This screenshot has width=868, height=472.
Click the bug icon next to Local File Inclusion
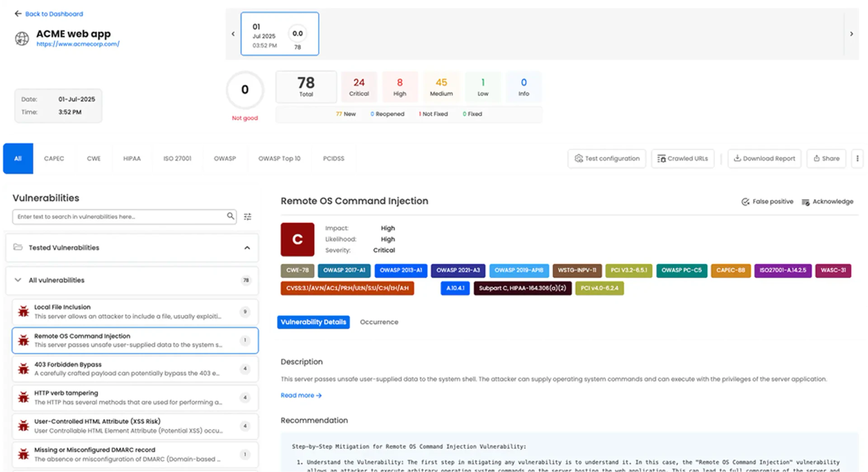pyautogui.click(x=23, y=311)
